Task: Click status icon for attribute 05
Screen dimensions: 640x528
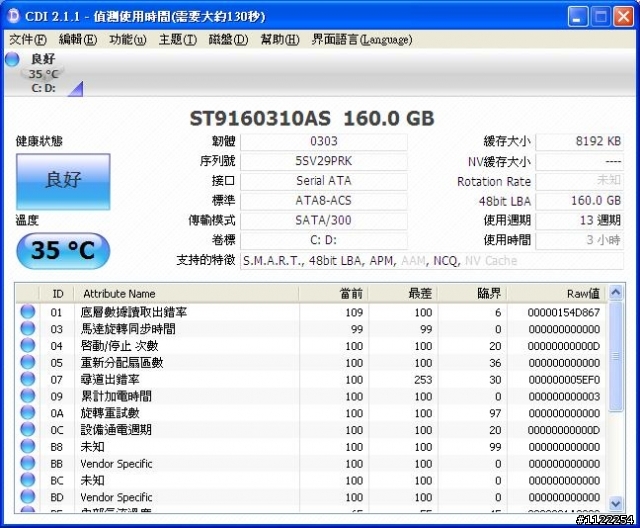Action: coord(28,362)
